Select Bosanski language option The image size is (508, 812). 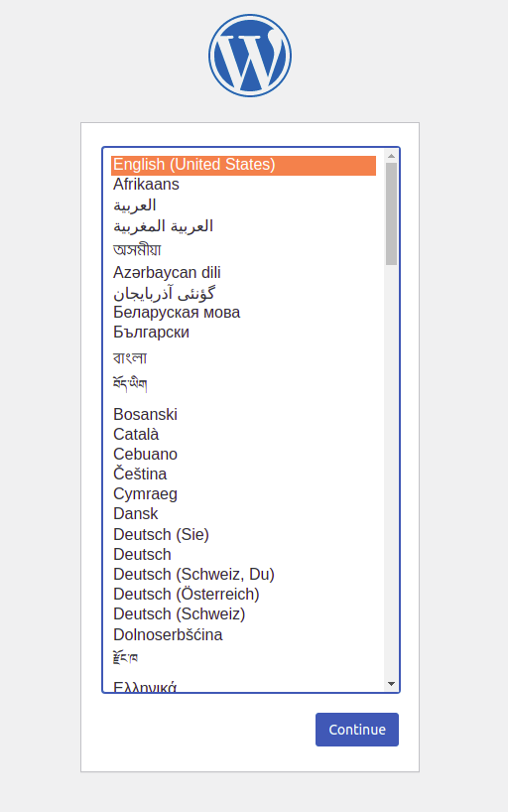pyautogui.click(x=243, y=414)
